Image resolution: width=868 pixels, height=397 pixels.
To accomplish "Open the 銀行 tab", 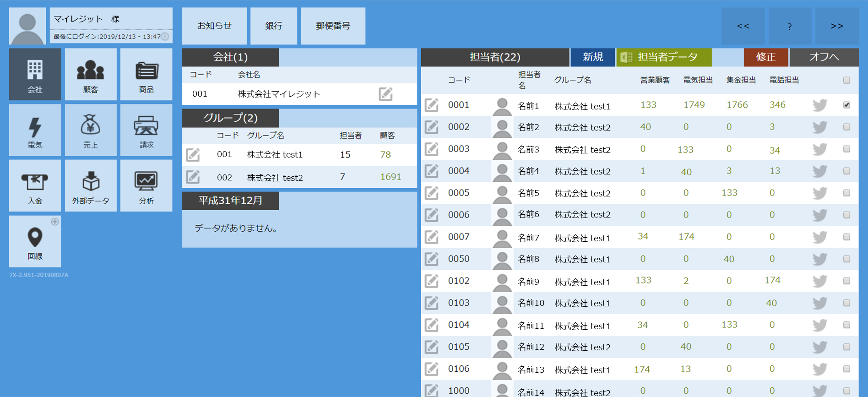I will pos(274,26).
